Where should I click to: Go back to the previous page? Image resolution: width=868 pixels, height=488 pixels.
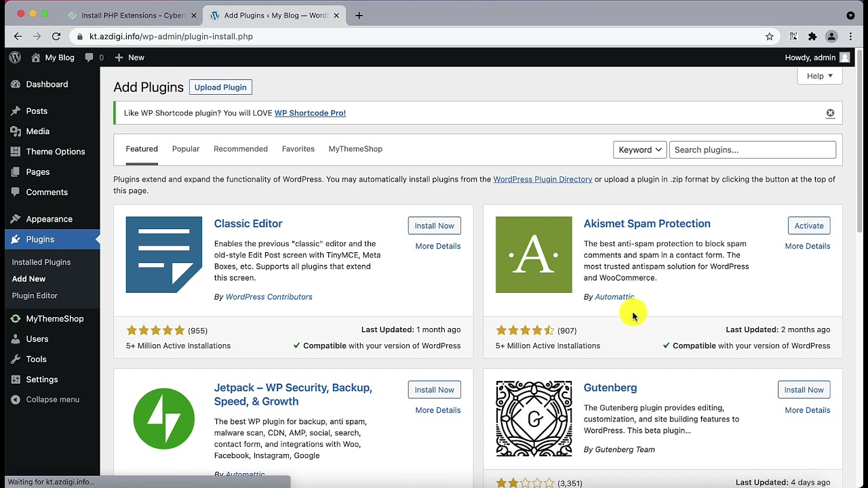click(18, 37)
